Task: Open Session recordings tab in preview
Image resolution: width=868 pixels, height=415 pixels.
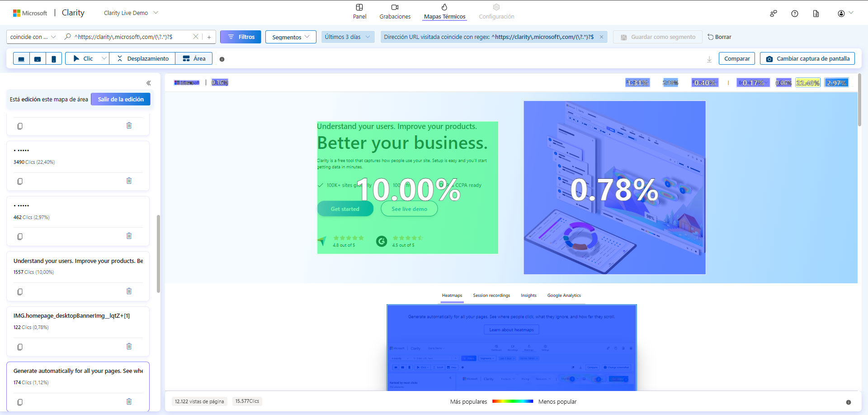Action: point(491,296)
